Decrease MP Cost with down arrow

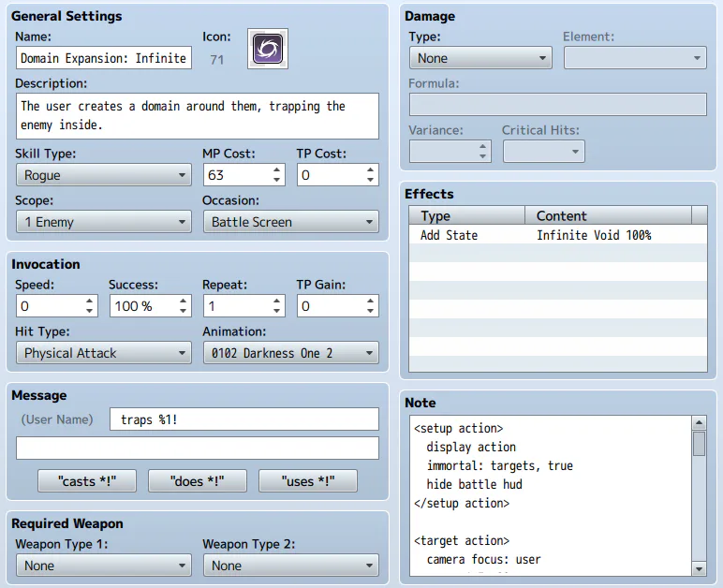coord(276,180)
